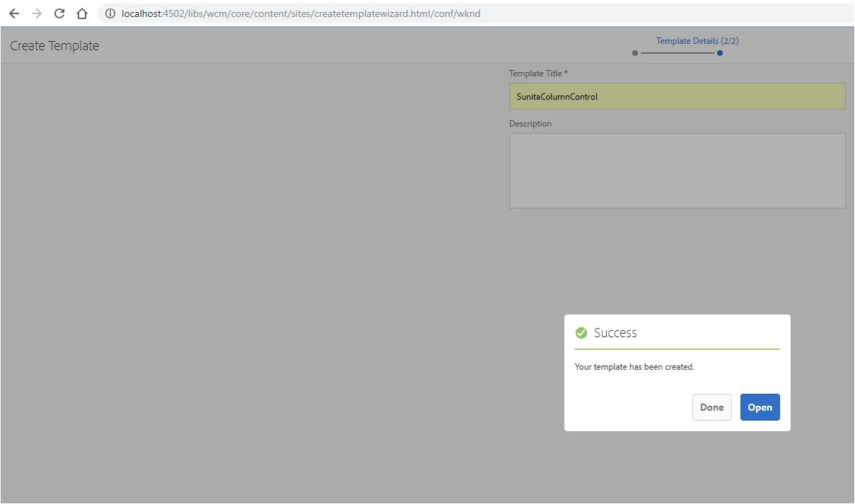Viewport: 855px width, 504px height.
Task: Click the browser back arrow
Action: (x=14, y=13)
